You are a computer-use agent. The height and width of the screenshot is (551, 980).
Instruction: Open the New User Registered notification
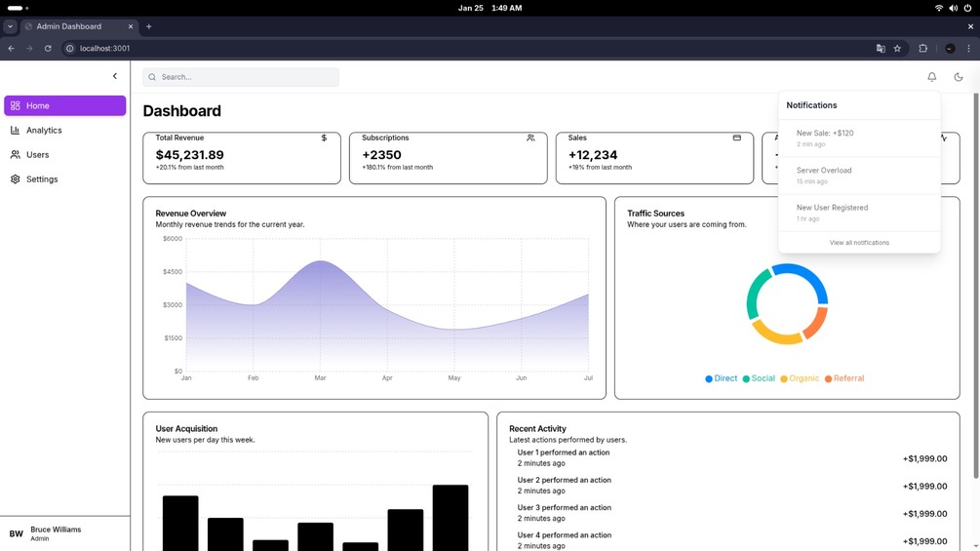[859, 213]
